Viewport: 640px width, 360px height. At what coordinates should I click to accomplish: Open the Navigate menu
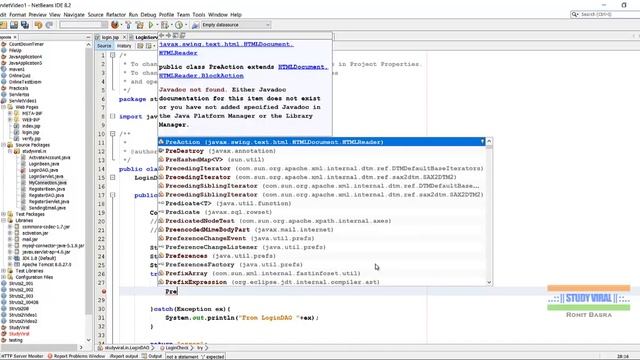point(74,15)
